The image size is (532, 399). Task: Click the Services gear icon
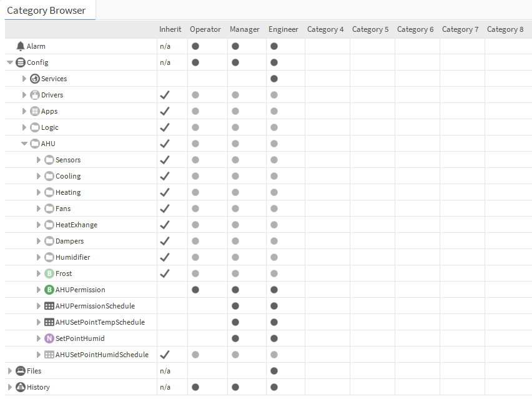[x=34, y=78]
